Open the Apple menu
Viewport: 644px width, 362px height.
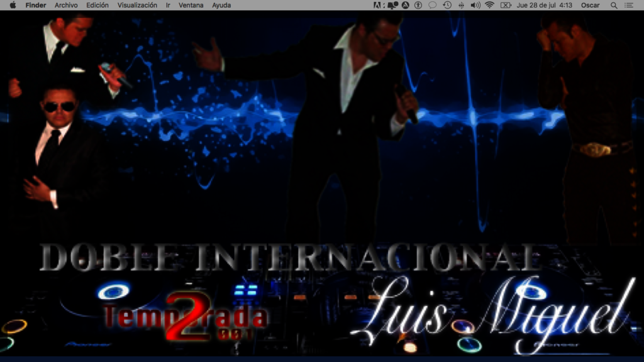(x=13, y=5)
